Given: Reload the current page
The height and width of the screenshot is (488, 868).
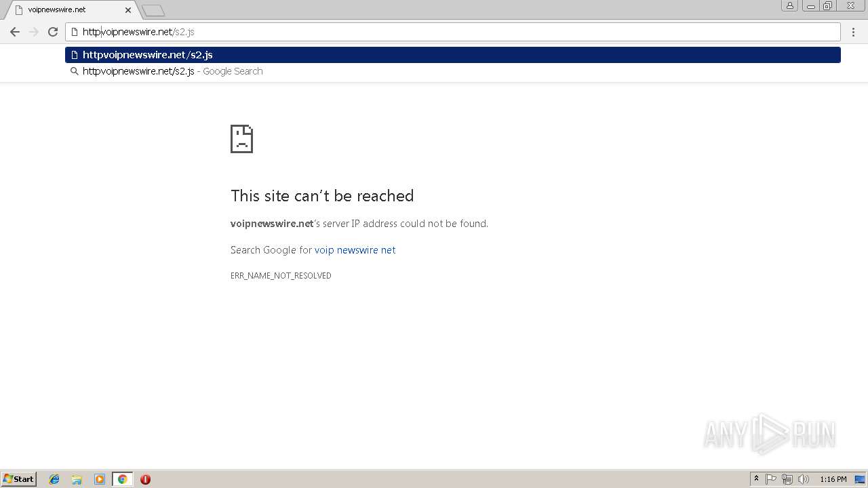Looking at the screenshot, I should click(53, 32).
